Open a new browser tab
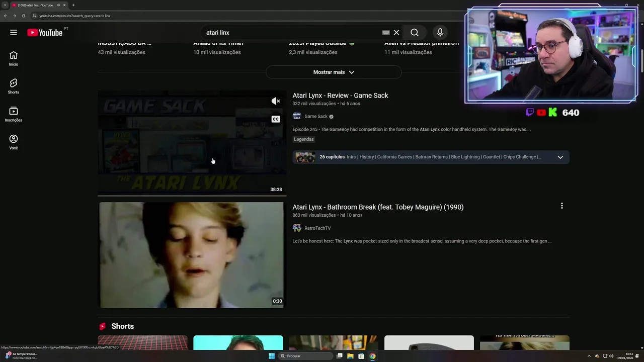The width and height of the screenshot is (644, 362). 73,5
